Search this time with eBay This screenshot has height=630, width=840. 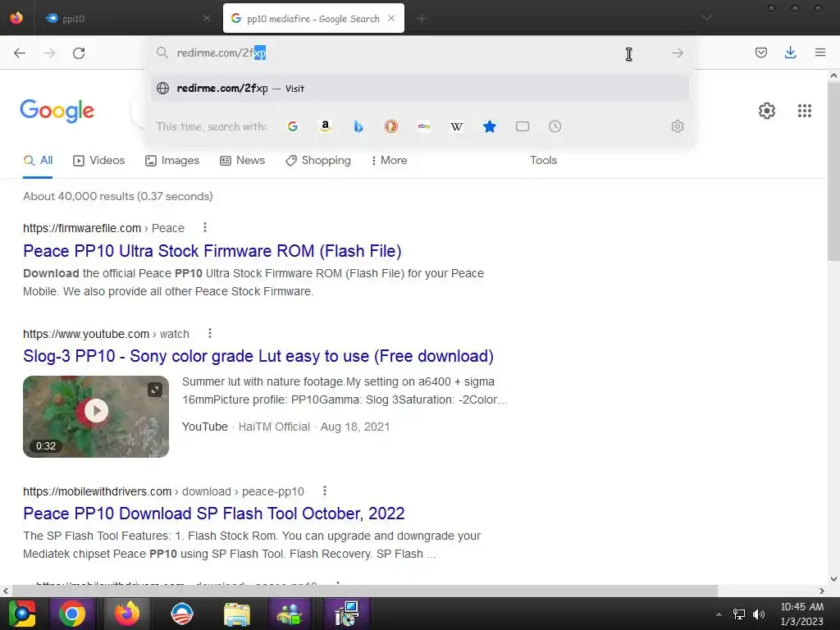[424, 126]
